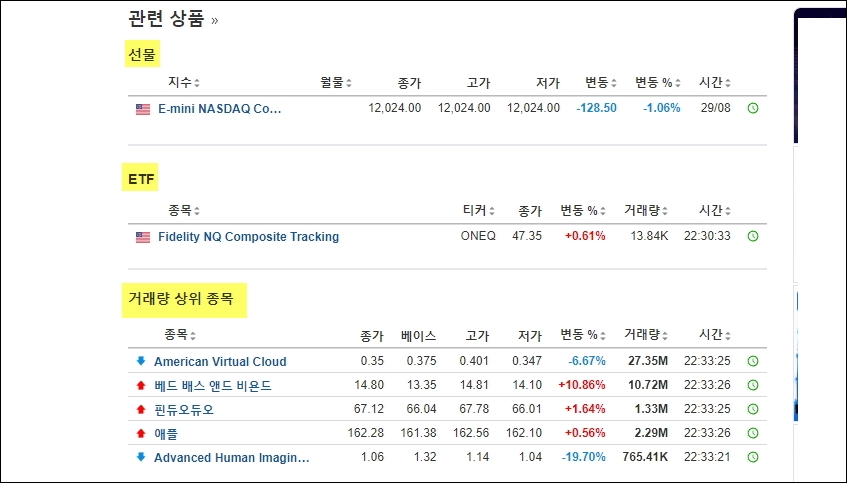The image size is (847, 483).
Task: Click -1.06% percent change in futures row
Action: point(662,108)
